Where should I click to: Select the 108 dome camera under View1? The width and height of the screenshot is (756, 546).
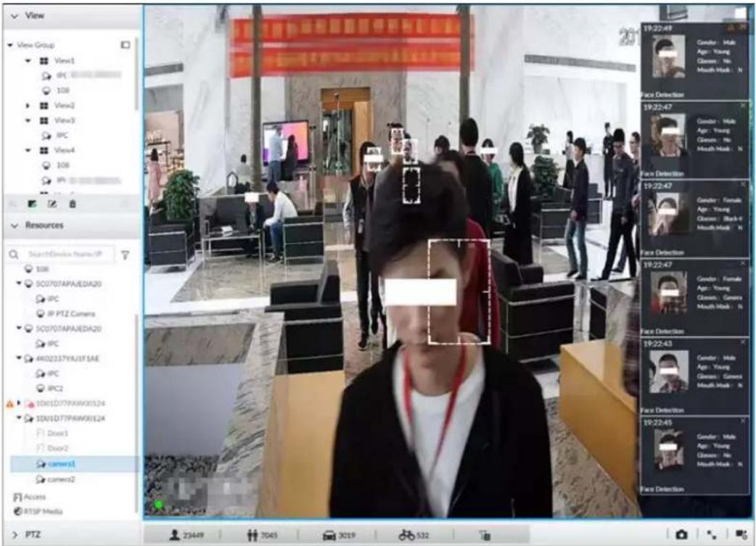pos(56,91)
